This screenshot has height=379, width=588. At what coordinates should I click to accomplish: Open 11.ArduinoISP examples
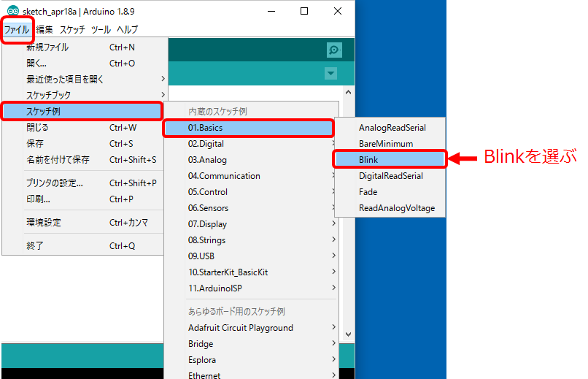click(x=251, y=288)
